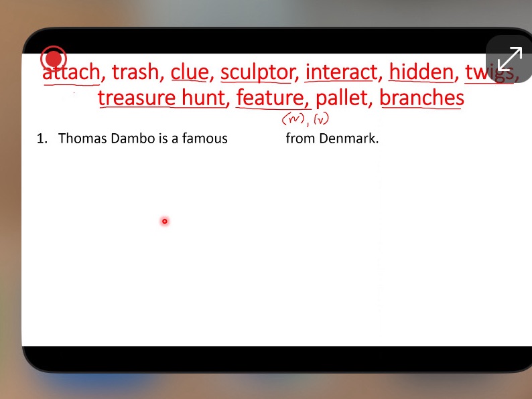Click the sentence number "1."
532x399 pixels.
(x=43, y=139)
